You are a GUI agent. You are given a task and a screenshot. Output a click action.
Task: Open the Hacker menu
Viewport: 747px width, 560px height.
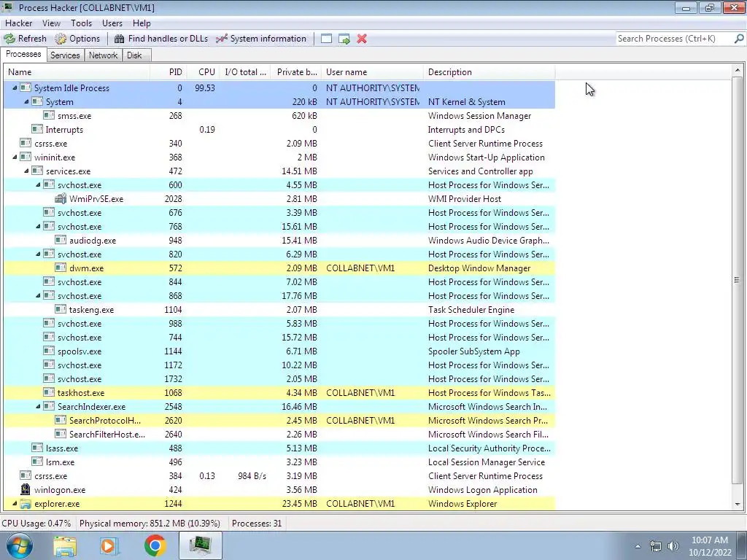point(18,23)
